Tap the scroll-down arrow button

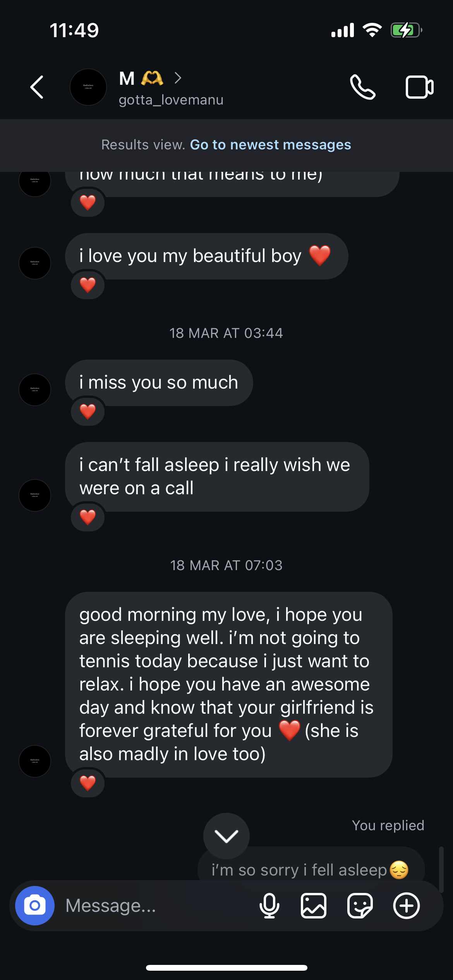pos(226,836)
